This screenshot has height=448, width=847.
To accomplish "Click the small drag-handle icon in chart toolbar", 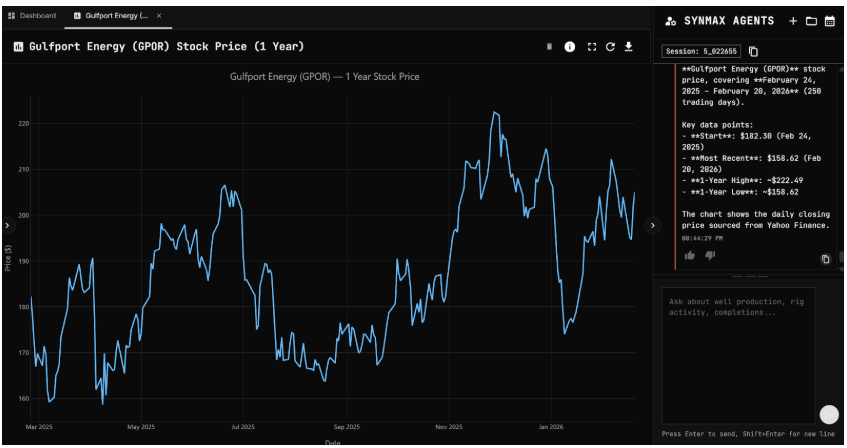I will pyautogui.click(x=549, y=47).
